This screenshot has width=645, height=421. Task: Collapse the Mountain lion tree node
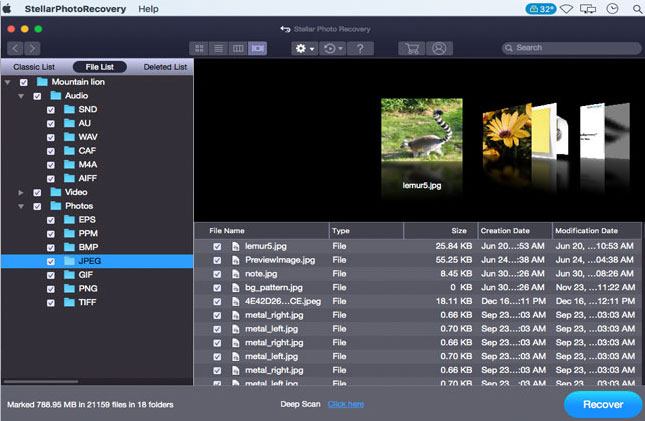point(7,82)
